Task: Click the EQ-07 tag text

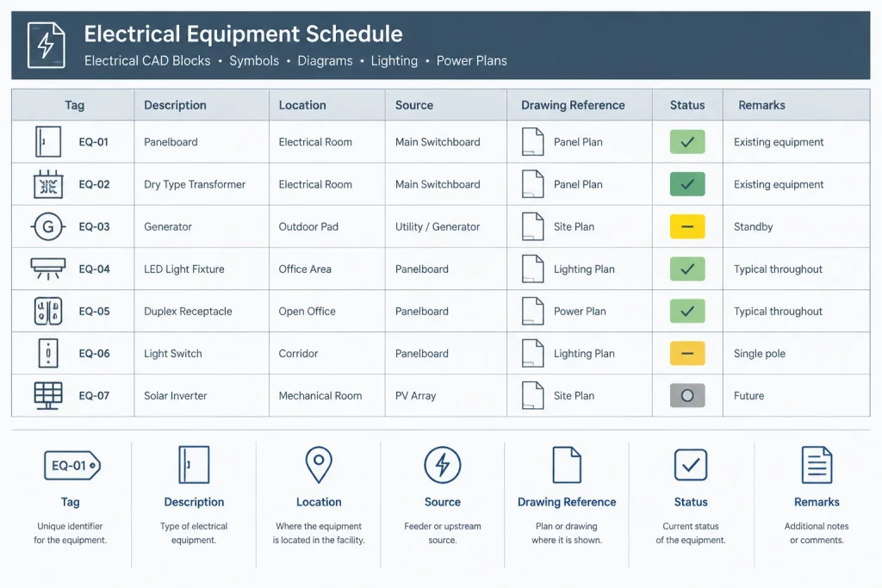Action: [x=94, y=396]
